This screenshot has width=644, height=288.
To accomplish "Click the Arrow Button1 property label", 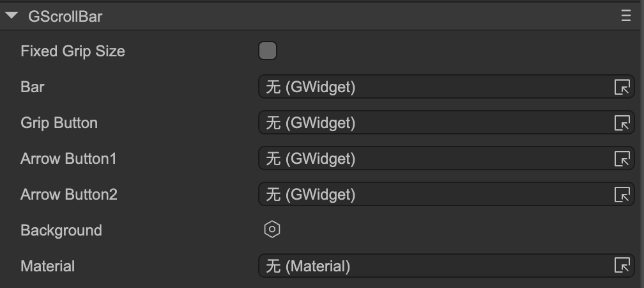I will [68, 159].
